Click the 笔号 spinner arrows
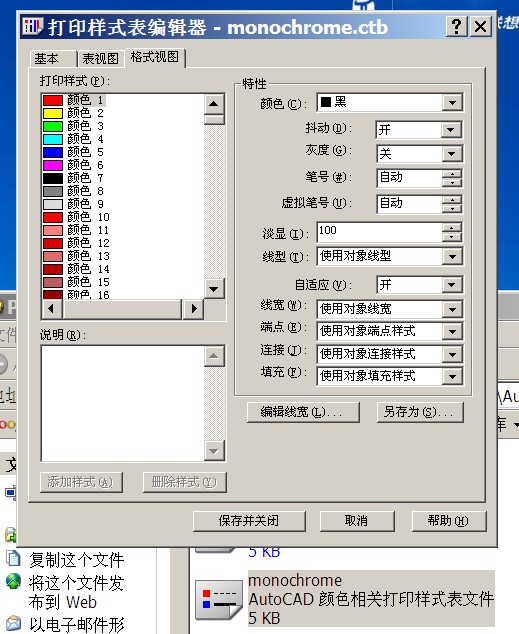This screenshot has width=519, height=634. pos(451,178)
